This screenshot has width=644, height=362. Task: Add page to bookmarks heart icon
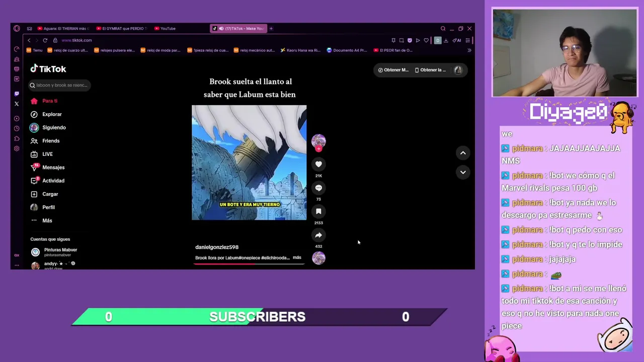pos(426,40)
